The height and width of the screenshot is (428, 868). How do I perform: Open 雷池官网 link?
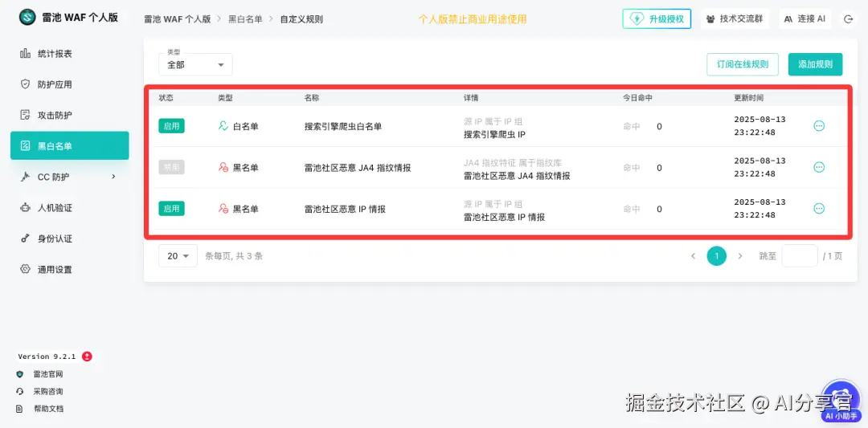[48, 374]
